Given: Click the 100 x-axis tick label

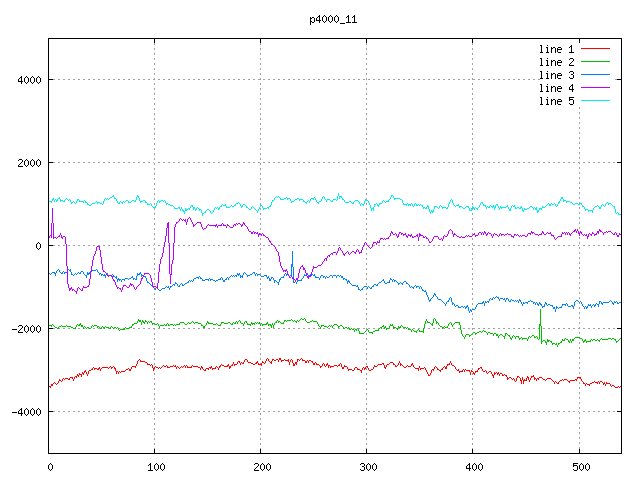Looking at the screenshot, I should (155, 466).
